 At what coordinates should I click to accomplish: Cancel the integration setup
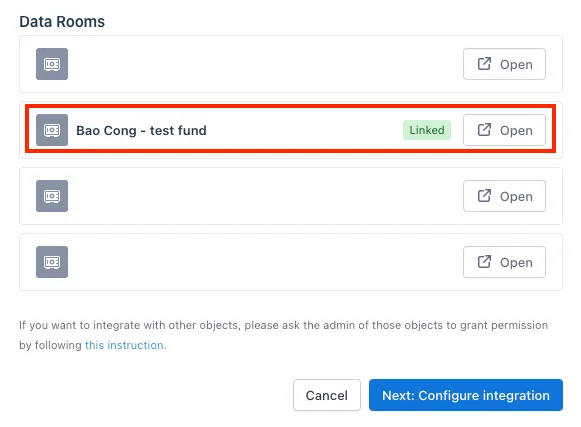click(x=326, y=395)
